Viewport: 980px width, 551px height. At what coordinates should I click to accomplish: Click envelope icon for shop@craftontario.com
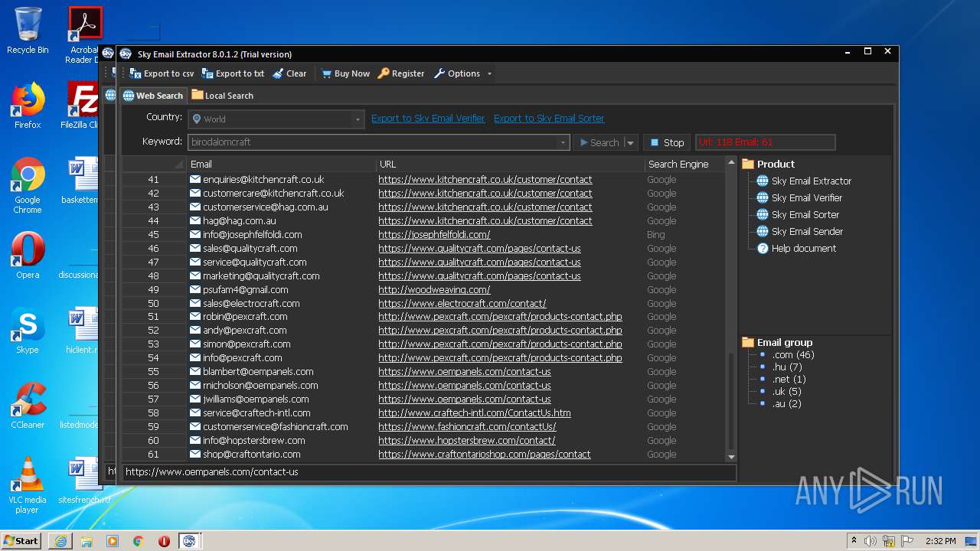(x=195, y=455)
